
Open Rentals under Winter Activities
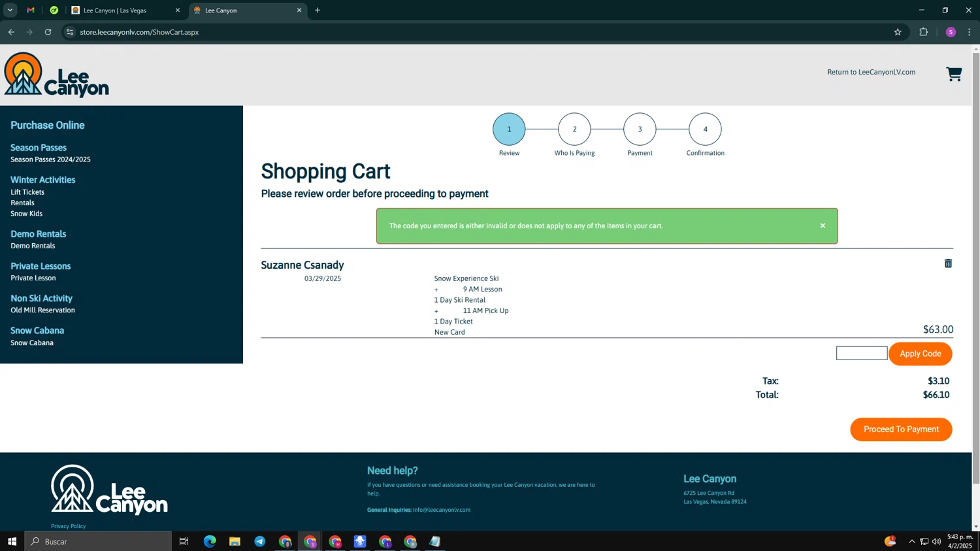22,203
